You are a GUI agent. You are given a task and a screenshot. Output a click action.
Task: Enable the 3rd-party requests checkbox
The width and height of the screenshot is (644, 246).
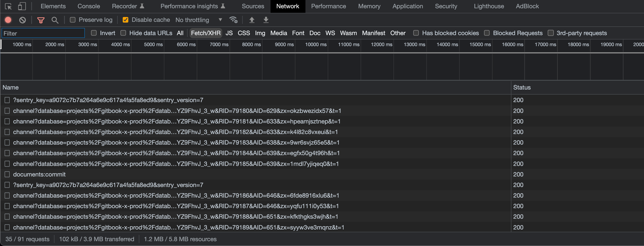pos(551,33)
